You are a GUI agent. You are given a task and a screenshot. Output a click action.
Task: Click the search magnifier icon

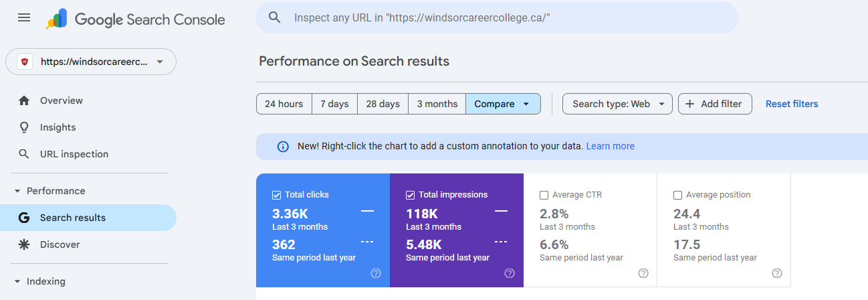point(274,17)
